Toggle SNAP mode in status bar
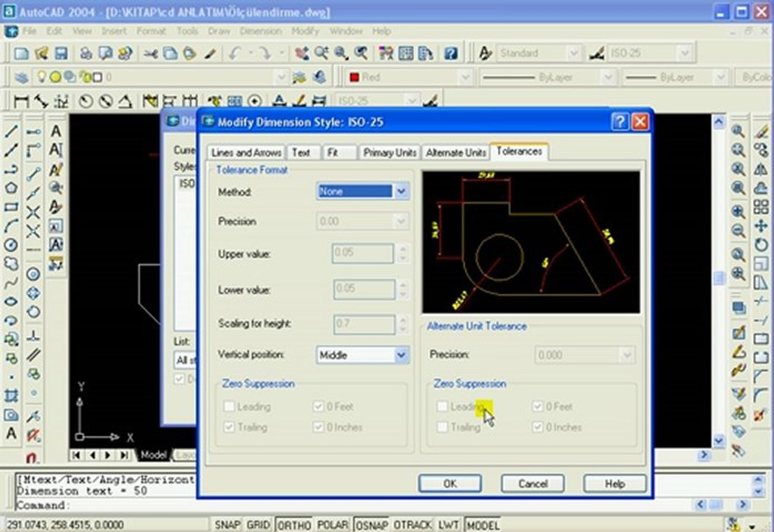 (227, 525)
